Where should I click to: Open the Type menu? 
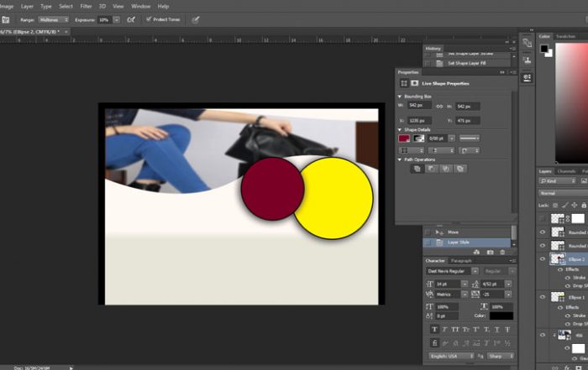click(45, 7)
